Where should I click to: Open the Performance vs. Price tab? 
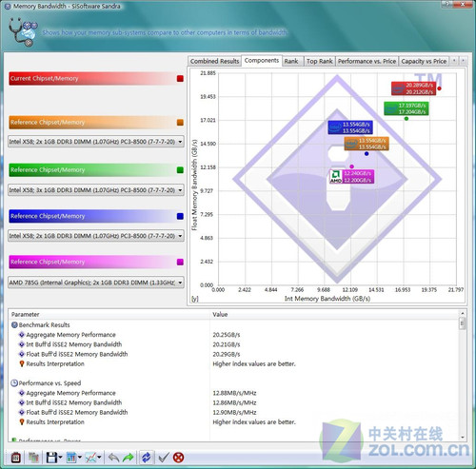[x=367, y=61]
